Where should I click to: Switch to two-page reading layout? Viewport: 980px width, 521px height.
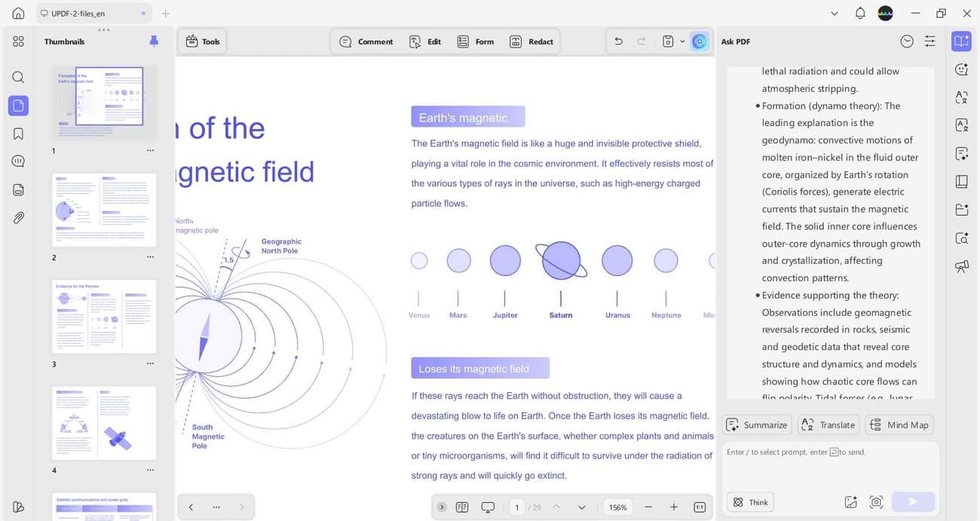462,507
